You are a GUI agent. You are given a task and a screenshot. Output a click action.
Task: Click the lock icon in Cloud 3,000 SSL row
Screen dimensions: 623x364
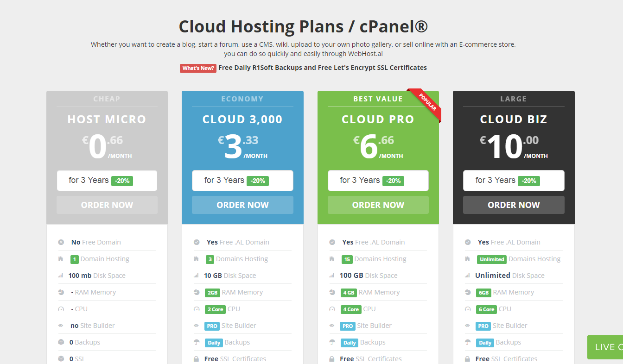coord(197,359)
